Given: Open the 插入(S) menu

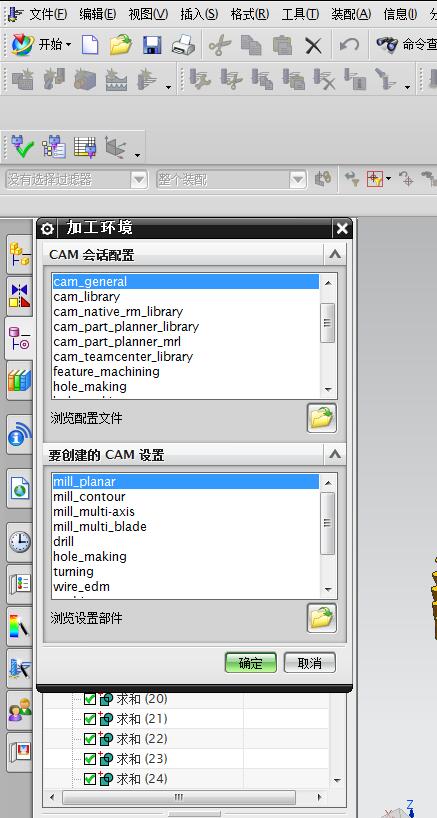Looking at the screenshot, I should tap(199, 14).
